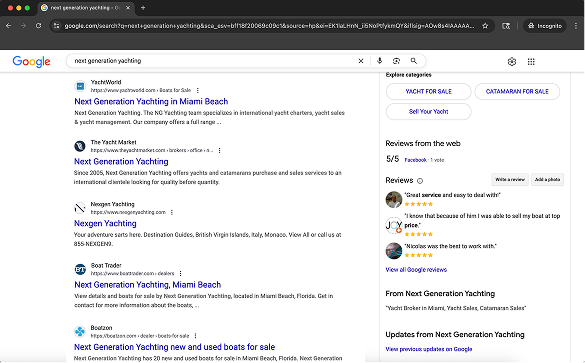585x363 pixels.
Task: Click the boatzon.com breadcrumb URL text
Action: click(140, 336)
